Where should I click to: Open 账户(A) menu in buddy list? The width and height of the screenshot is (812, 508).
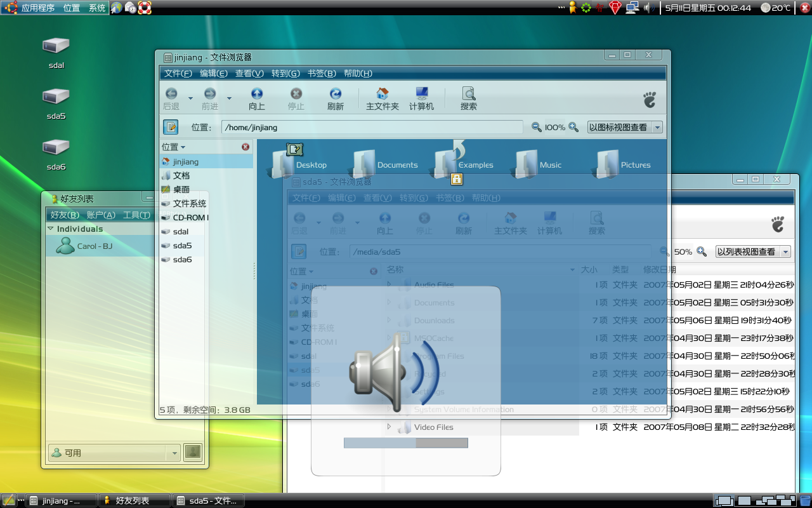click(x=101, y=215)
